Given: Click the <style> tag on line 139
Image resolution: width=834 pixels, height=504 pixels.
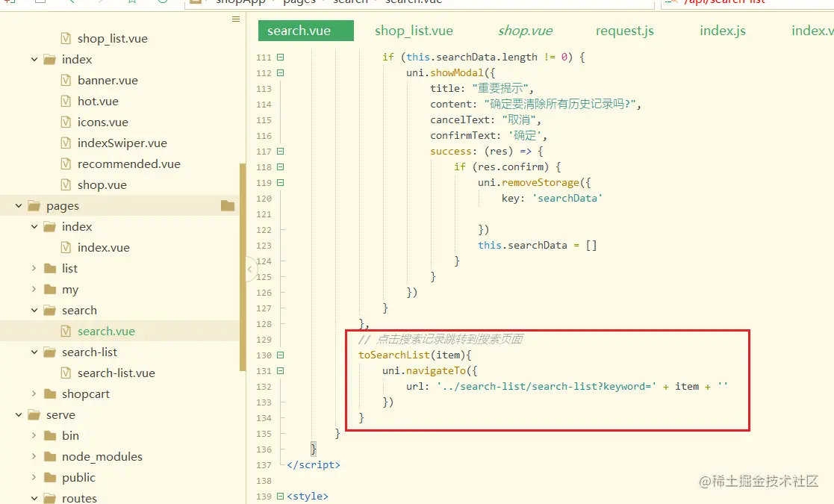Looking at the screenshot, I should click(x=308, y=496).
